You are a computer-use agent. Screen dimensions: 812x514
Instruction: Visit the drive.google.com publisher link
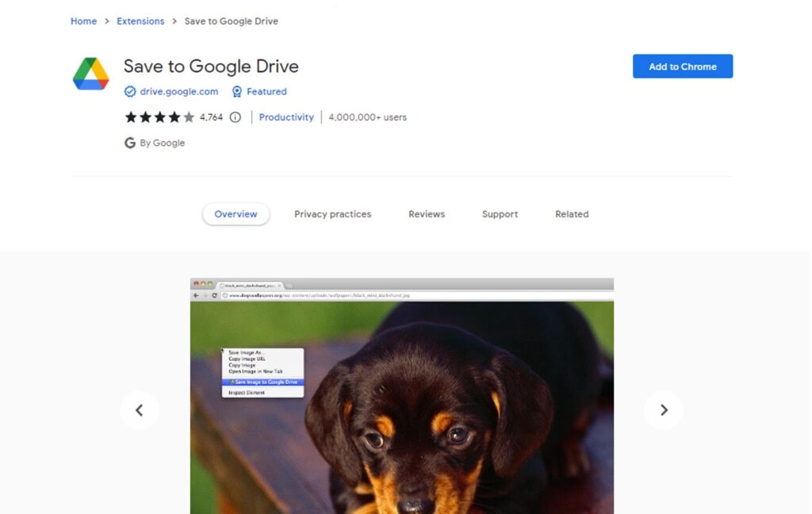coord(179,92)
